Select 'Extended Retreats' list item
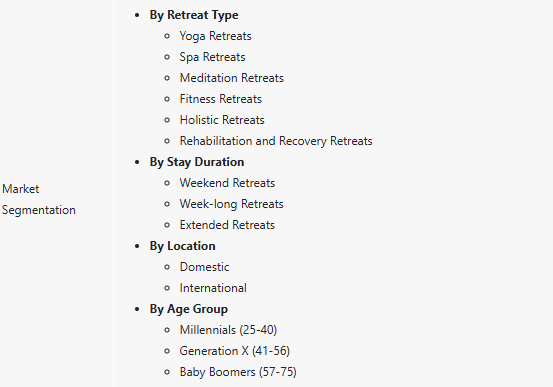 click(227, 225)
